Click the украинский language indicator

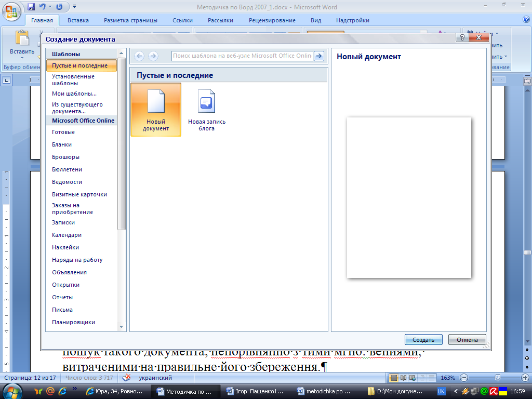point(155,378)
